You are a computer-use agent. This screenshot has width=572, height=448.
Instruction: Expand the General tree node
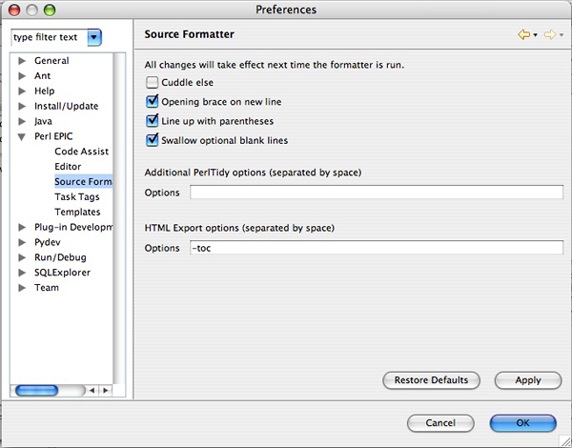click(22, 61)
